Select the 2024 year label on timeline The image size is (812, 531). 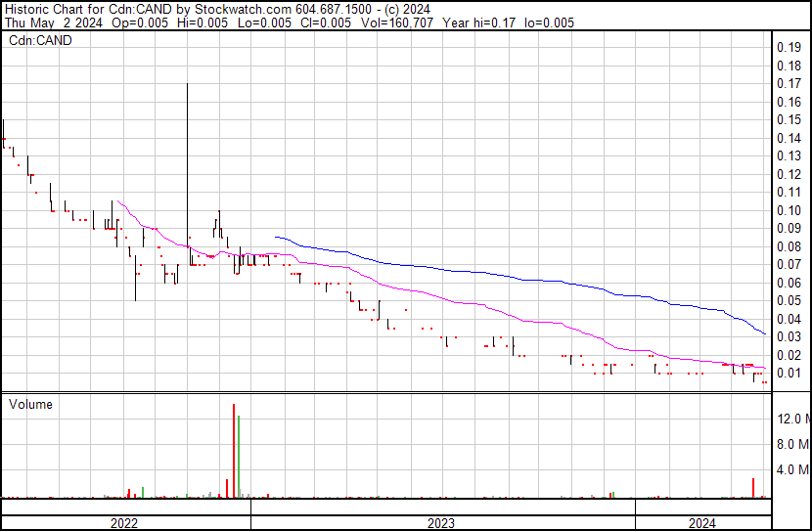702,523
